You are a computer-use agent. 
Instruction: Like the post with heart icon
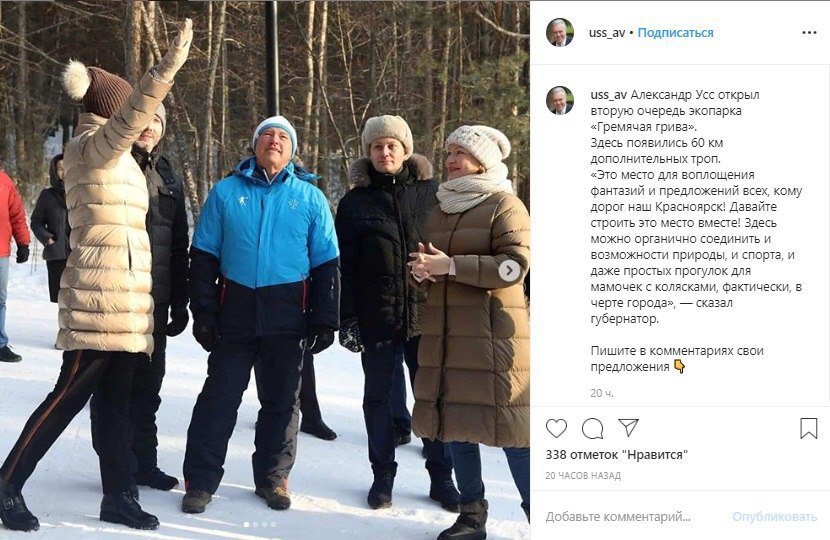(556, 428)
